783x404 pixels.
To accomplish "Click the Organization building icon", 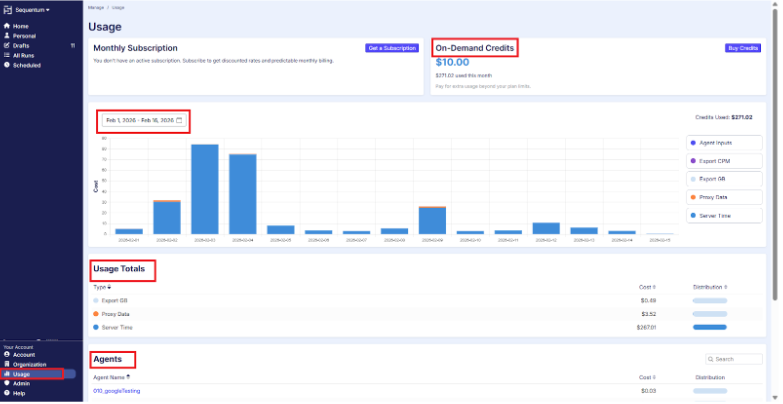I will point(7,365).
